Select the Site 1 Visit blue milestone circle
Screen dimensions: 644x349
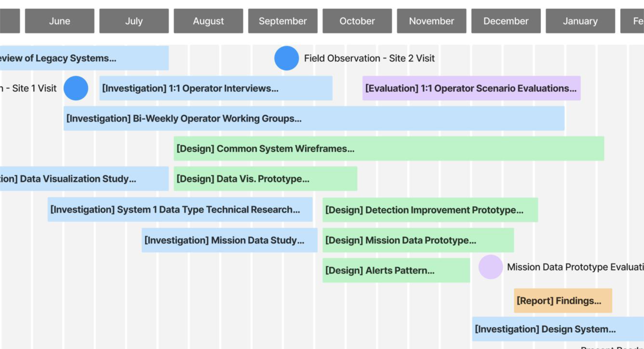point(76,88)
